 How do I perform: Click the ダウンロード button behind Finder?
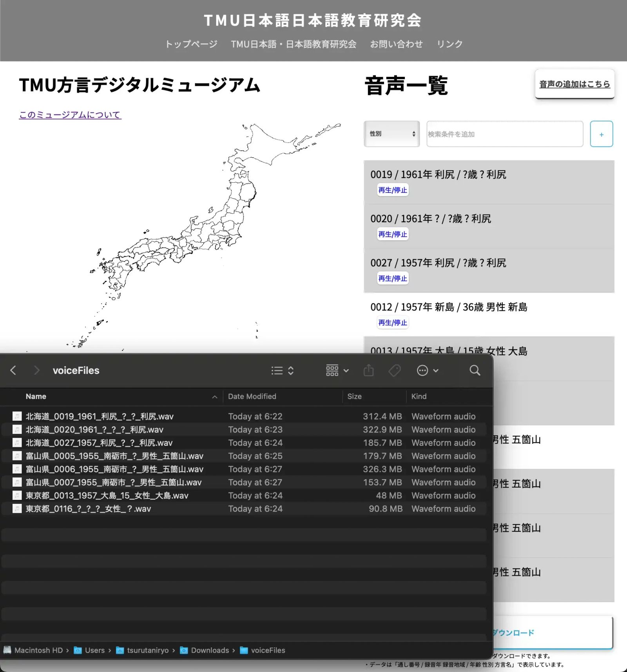[x=553, y=632]
